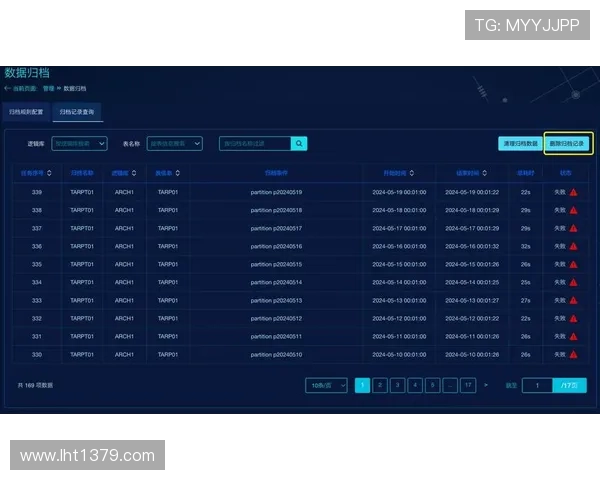Go to page 17 in pagination
The width and height of the screenshot is (600, 480).
point(467,385)
